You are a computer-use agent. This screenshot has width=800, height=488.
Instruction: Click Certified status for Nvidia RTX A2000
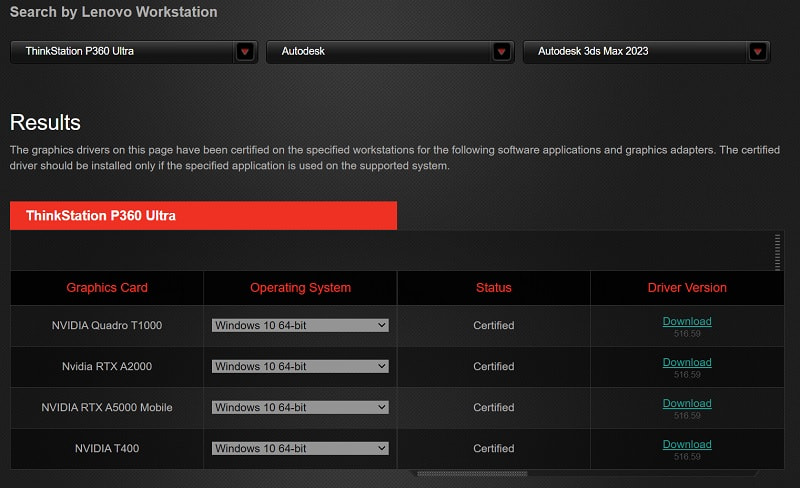pos(493,367)
